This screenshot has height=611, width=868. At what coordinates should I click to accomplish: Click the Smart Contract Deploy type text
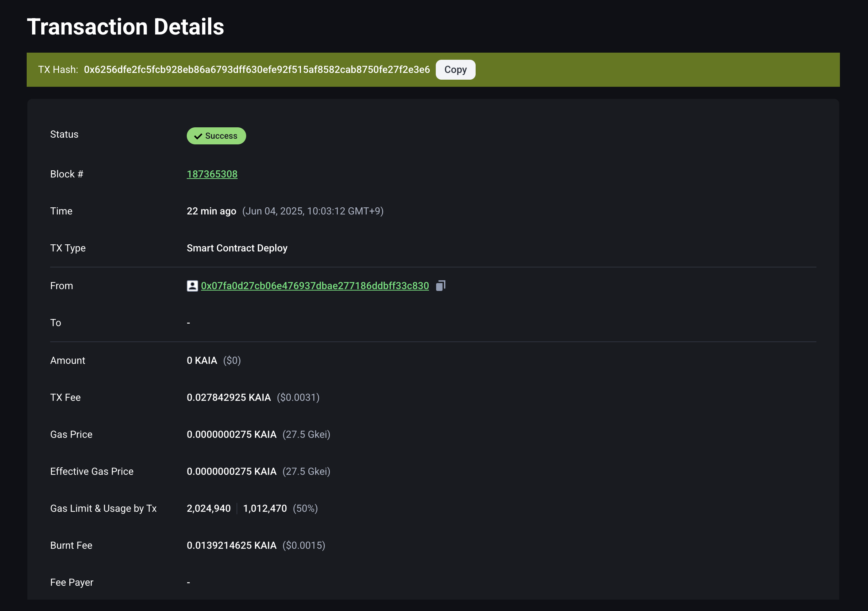(x=237, y=248)
